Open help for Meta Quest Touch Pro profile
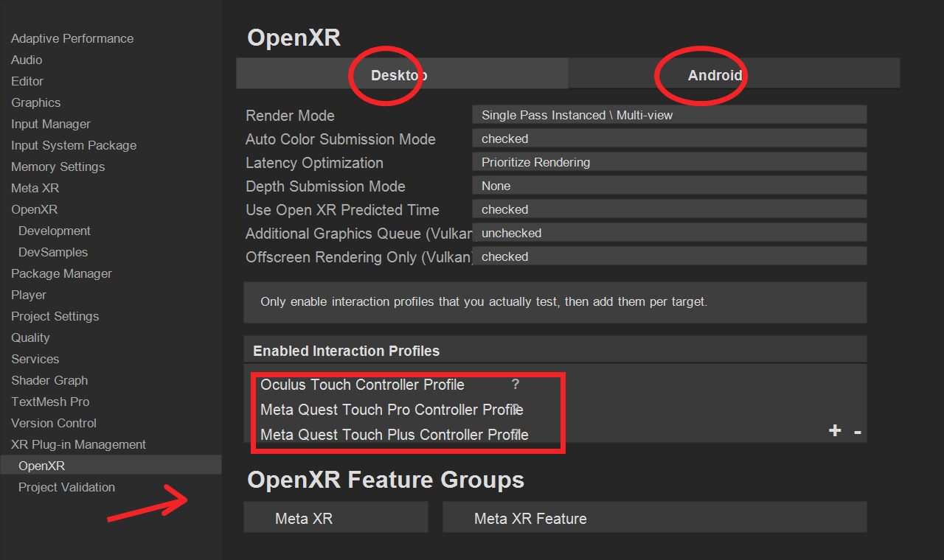Image resolution: width=944 pixels, height=560 pixels. click(516, 408)
